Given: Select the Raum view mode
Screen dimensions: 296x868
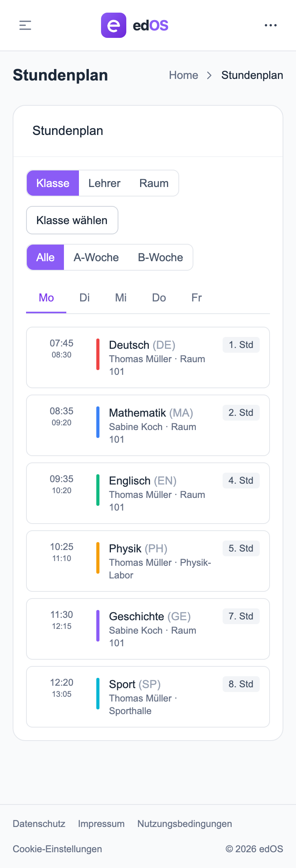Looking at the screenshot, I should [x=154, y=183].
